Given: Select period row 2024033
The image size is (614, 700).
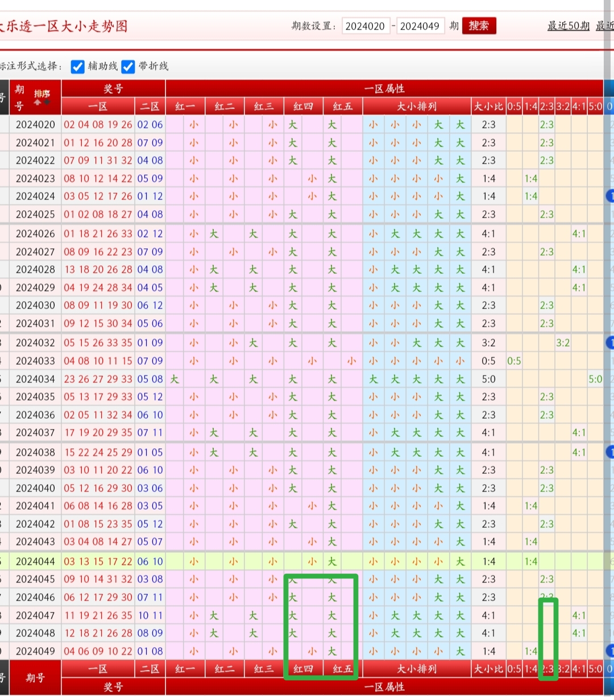Looking at the screenshot, I should pos(35,361).
